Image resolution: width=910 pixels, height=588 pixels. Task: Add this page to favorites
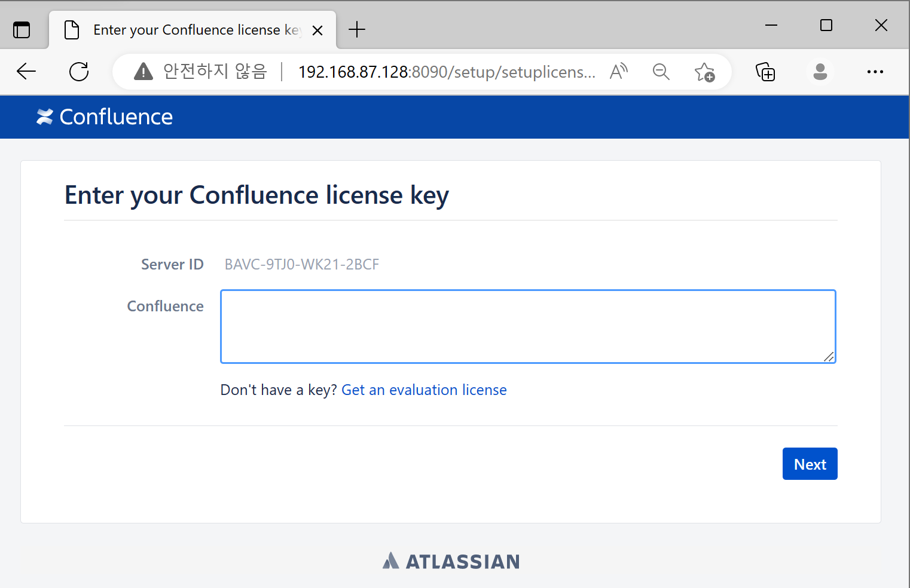pyautogui.click(x=704, y=72)
